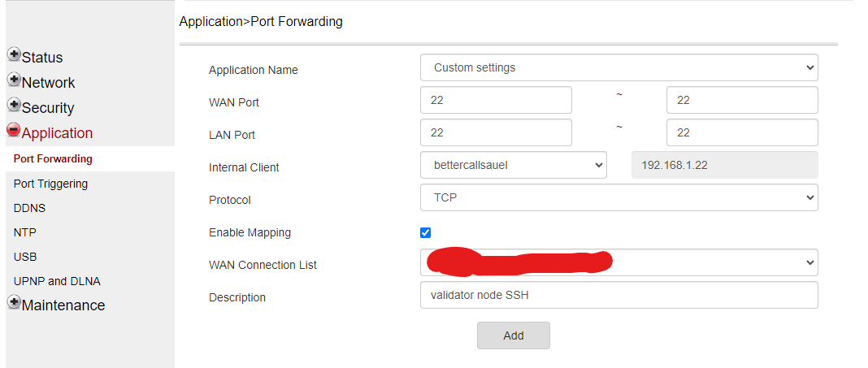
Task: Open the Protocol dropdown showing TCP
Action: click(x=618, y=197)
